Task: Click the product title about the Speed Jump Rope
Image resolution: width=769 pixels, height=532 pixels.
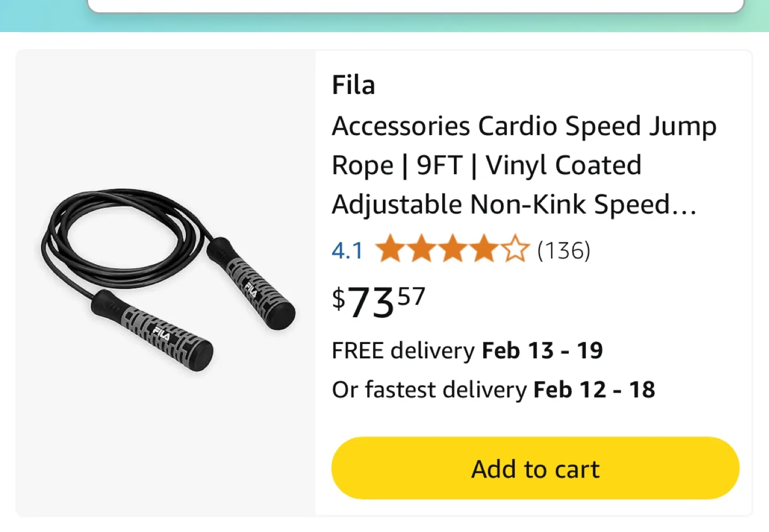Action: pyautogui.click(x=523, y=165)
